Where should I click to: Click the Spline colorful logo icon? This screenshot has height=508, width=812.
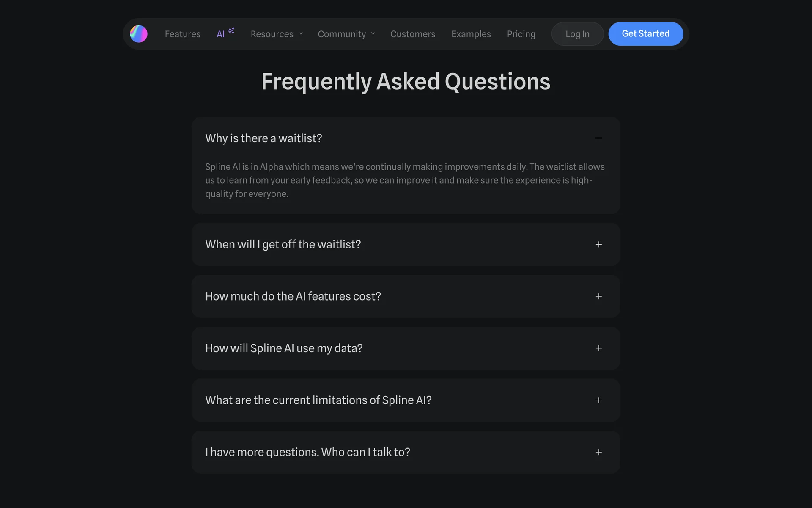click(x=139, y=34)
